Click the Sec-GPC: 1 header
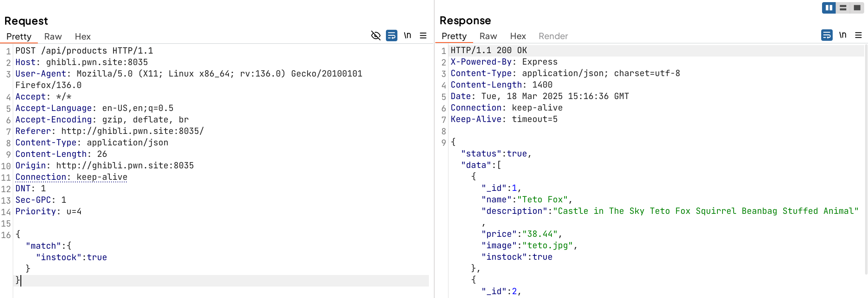 tap(41, 200)
